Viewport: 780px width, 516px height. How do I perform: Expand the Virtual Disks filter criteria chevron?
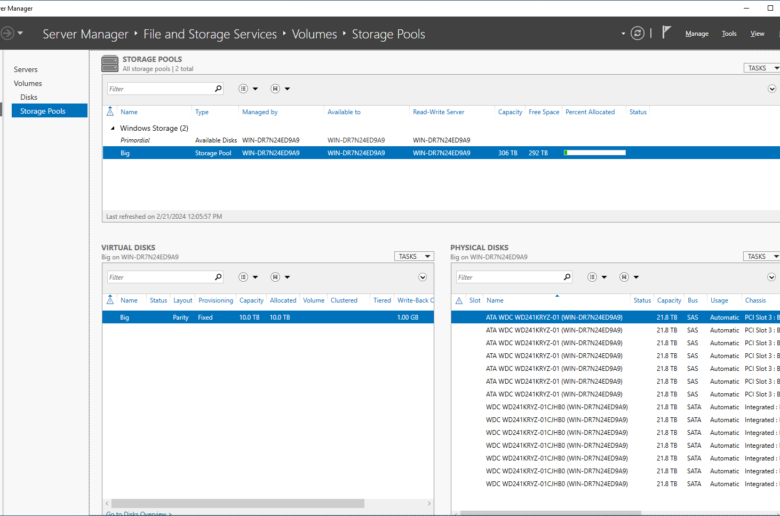point(422,277)
